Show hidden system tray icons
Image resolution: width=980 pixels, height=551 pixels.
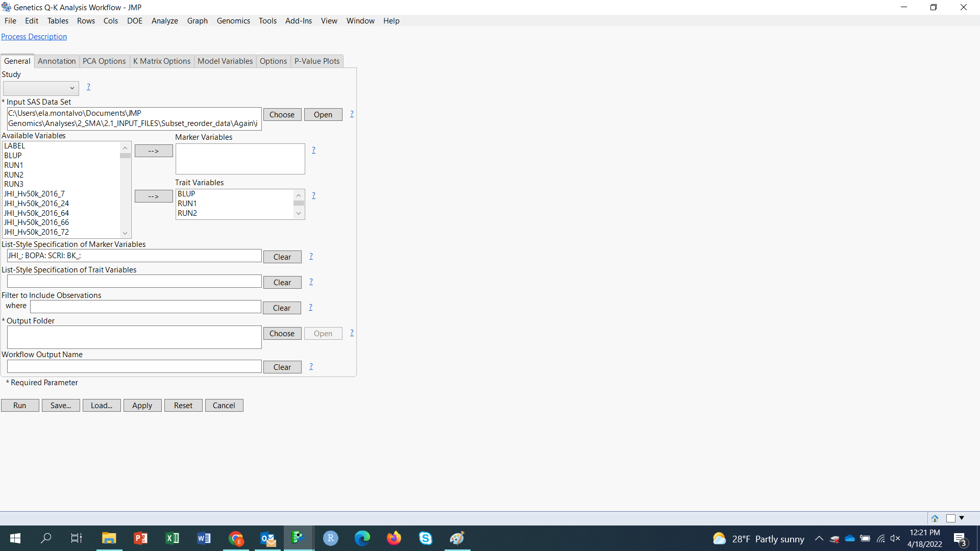[x=819, y=538]
